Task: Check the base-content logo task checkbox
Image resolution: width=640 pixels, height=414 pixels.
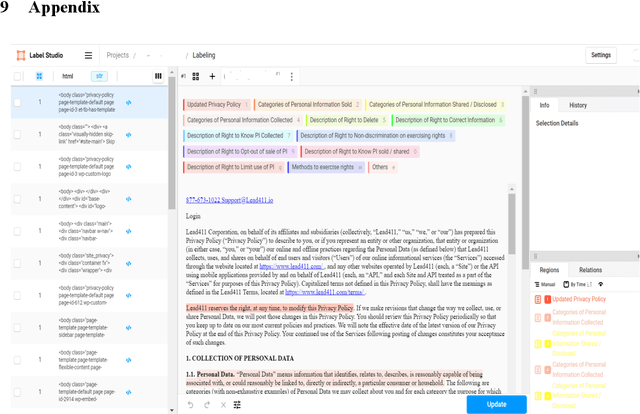Action: pos(17,199)
